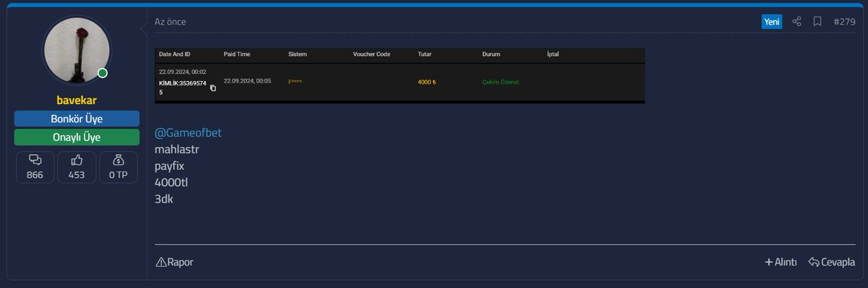Viewport: 868px width, 288px height.
Task: View the 0 TP points box
Action: [119, 167]
